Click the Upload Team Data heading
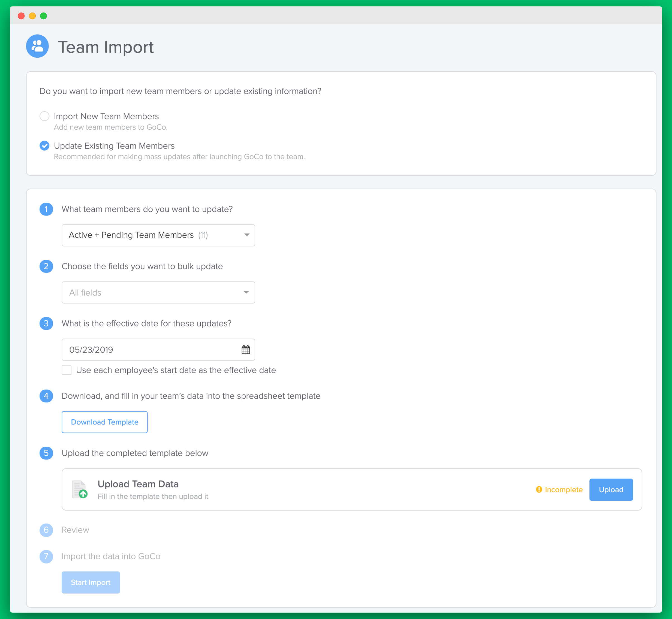672x619 pixels. 138,484
